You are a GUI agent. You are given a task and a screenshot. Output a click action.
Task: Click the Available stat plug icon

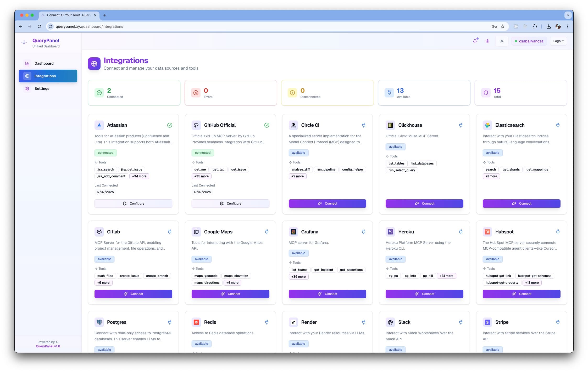[389, 93]
